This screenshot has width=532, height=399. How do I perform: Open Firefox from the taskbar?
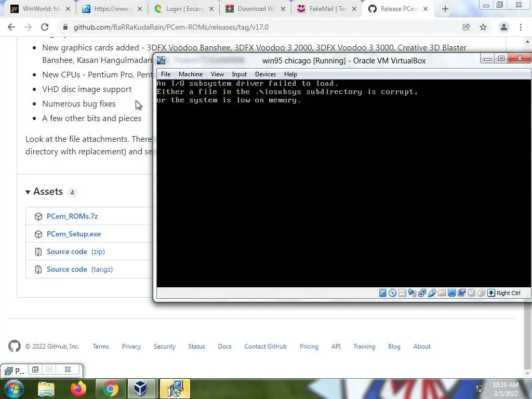point(78,389)
